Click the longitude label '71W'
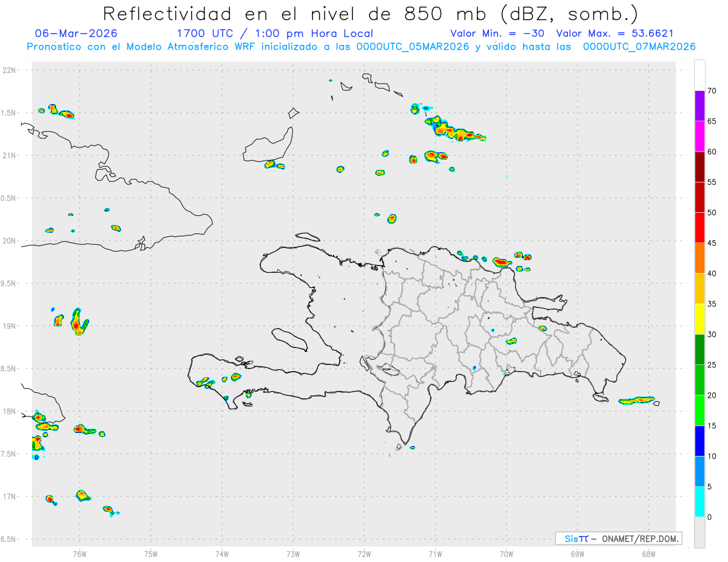 click(x=435, y=554)
